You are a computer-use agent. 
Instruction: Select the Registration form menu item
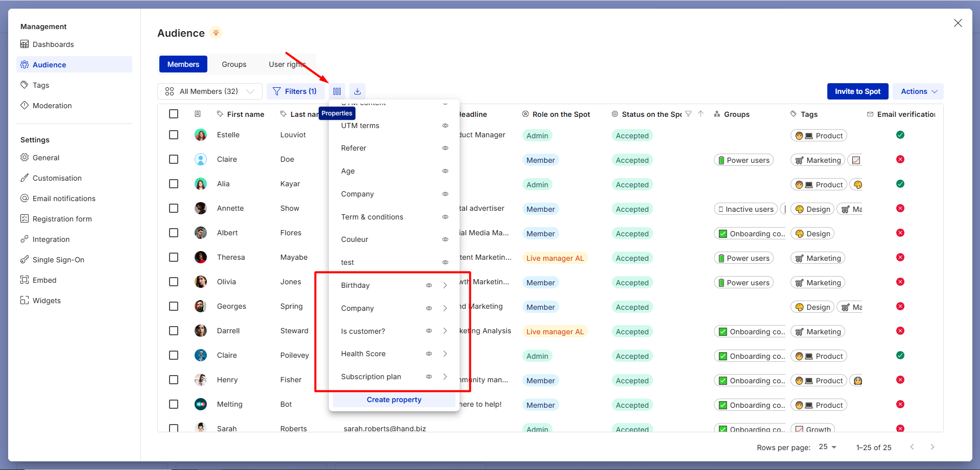coord(62,219)
